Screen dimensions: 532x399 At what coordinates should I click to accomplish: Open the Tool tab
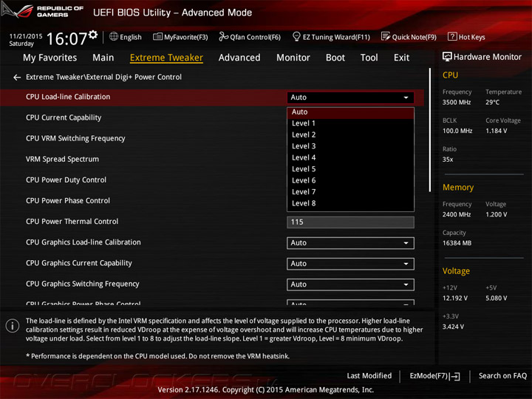tap(369, 58)
